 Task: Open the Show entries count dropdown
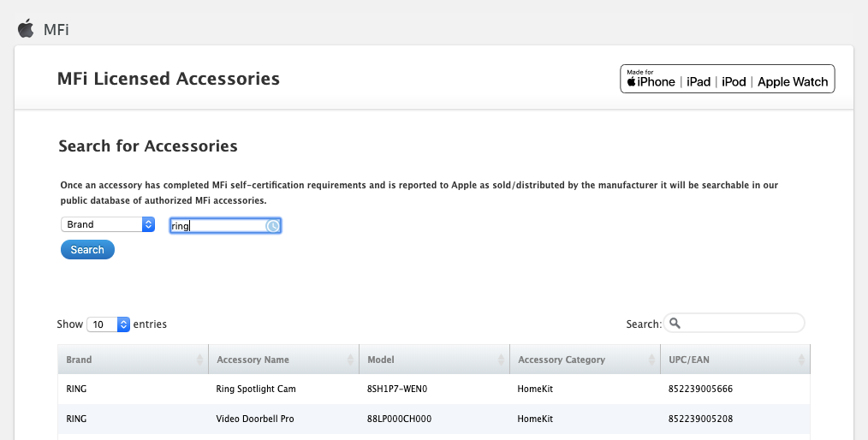pos(109,324)
